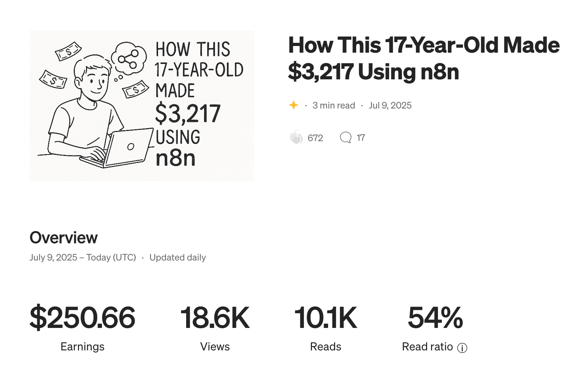The height and width of the screenshot is (382, 588).
Task: Click the clapping hands icon
Action: 296,137
